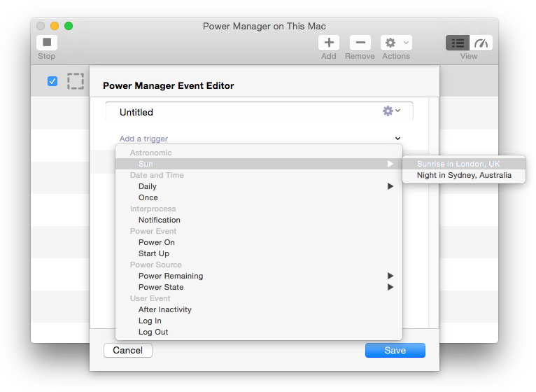Expand the Sun submenu arrow
Screen dimensions: 536x392
coord(390,164)
